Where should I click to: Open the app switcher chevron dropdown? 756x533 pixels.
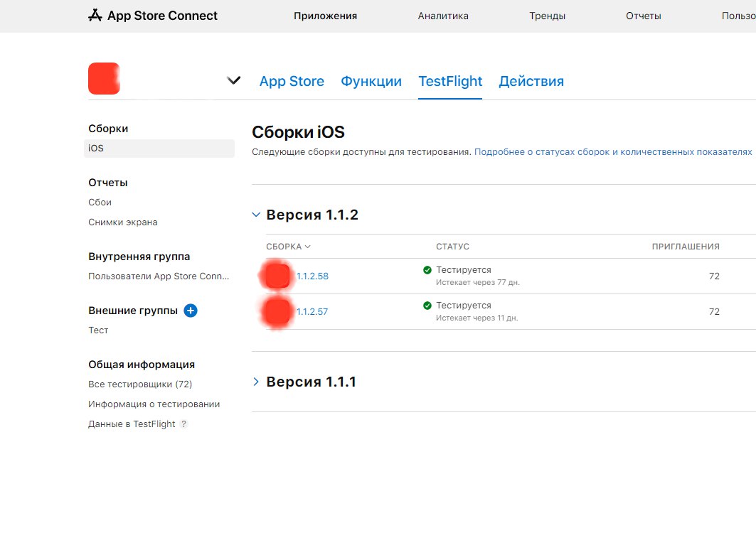coord(234,80)
